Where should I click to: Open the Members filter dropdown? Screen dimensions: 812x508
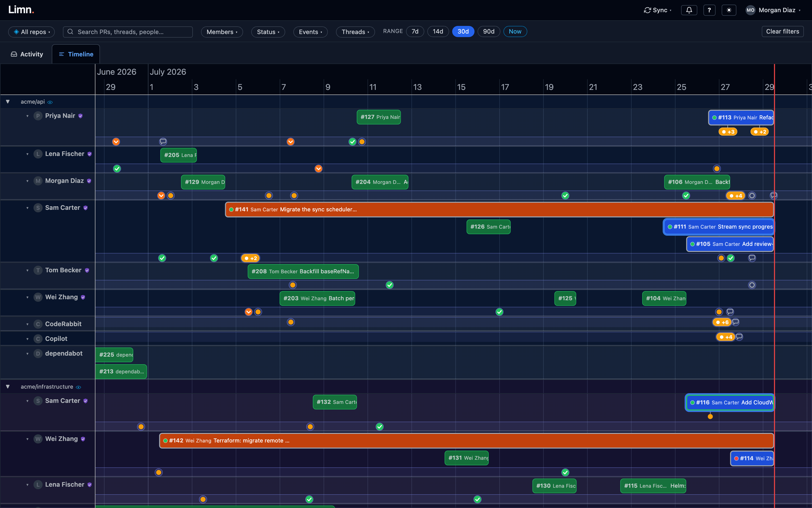point(222,31)
